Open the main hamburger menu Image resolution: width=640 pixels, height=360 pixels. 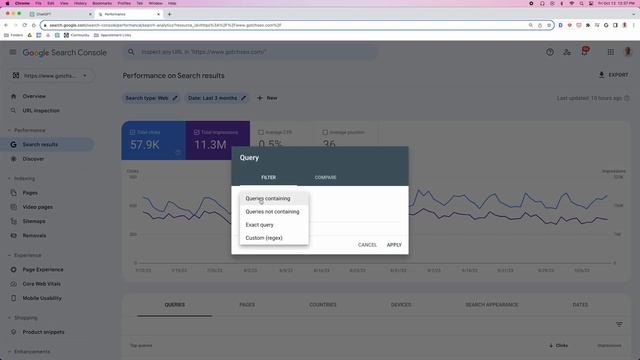[13, 52]
